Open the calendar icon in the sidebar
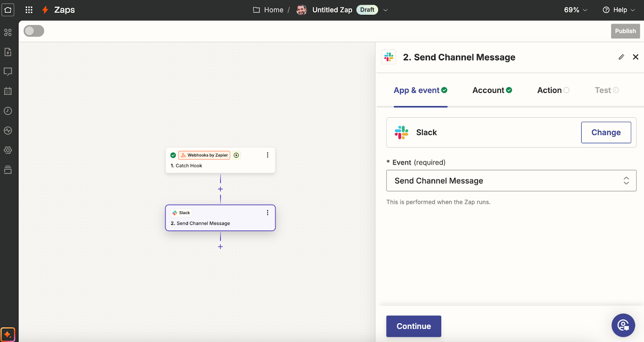The height and width of the screenshot is (342, 644). pos(8,91)
